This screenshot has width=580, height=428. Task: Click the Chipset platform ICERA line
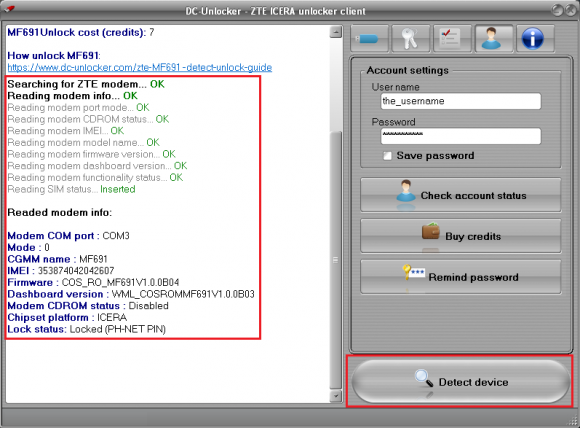click(x=67, y=317)
